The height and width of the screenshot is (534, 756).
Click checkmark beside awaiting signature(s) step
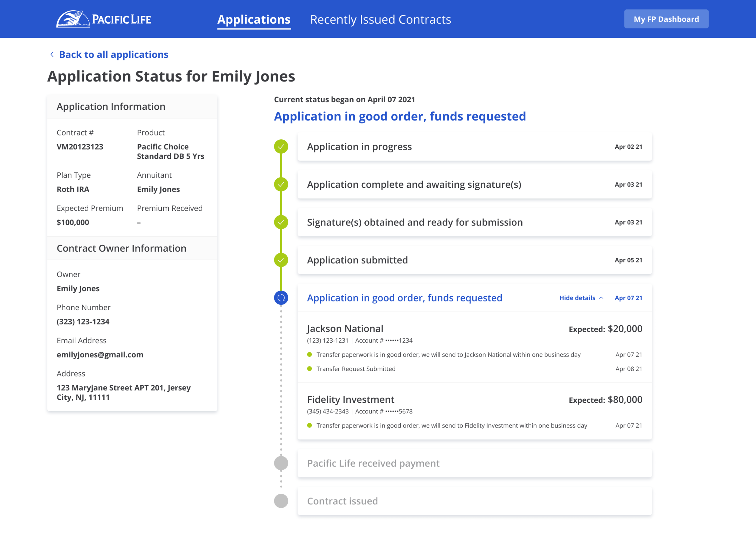(281, 184)
